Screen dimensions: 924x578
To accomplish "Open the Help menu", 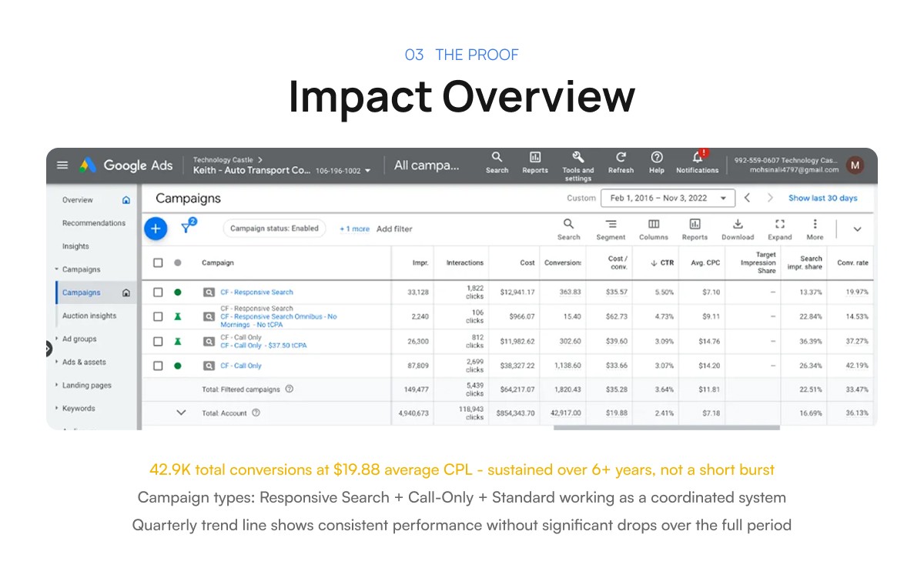I will pos(657,162).
